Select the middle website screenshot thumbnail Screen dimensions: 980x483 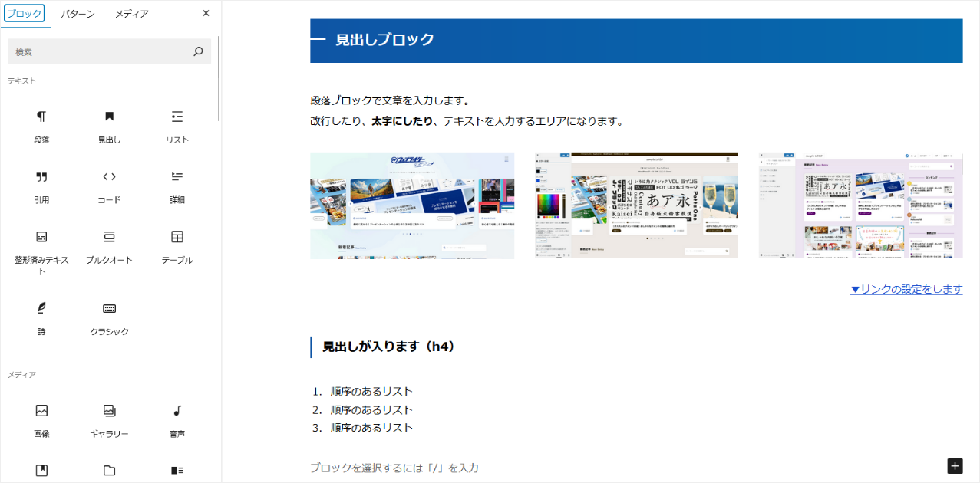[635, 205]
